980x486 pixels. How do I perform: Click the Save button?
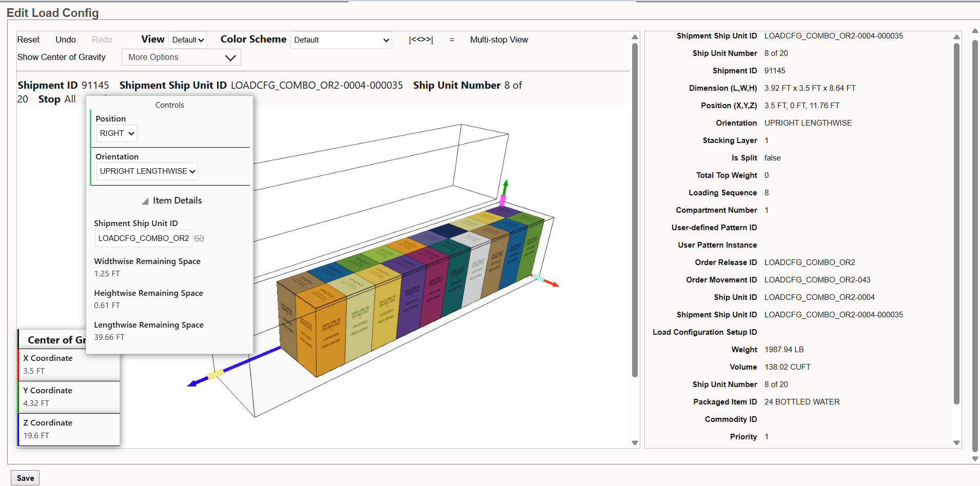point(25,478)
